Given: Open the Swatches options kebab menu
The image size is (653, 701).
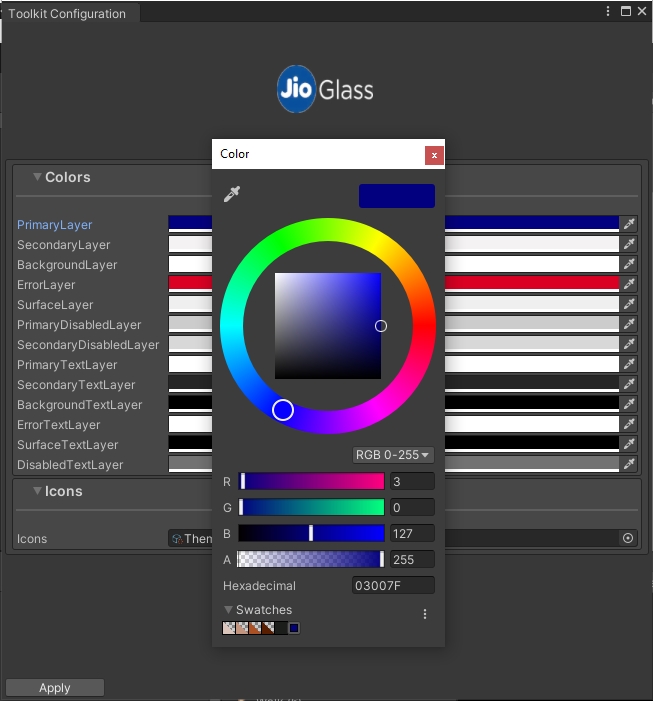Looking at the screenshot, I should point(425,614).
